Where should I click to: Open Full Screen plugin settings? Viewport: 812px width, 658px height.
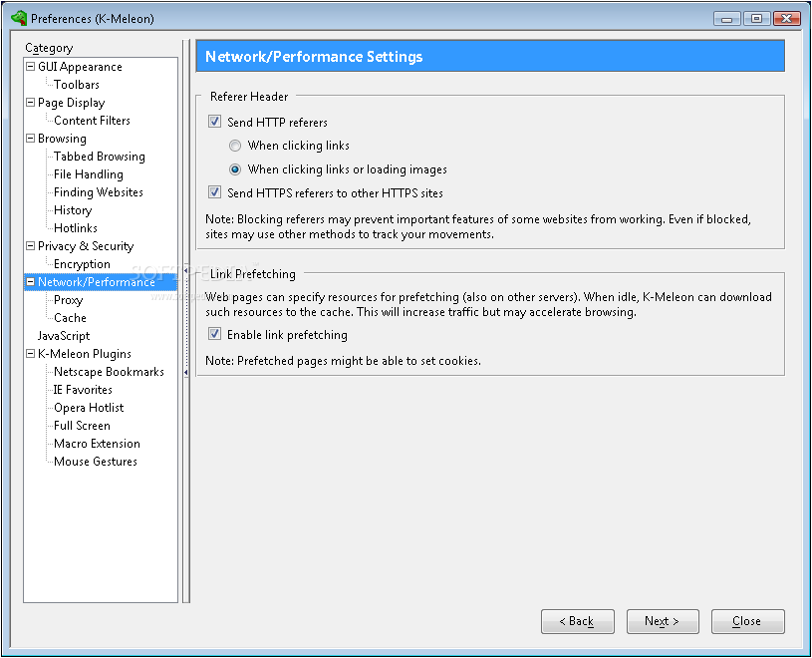pyautogui.click(x=82, y=426)
